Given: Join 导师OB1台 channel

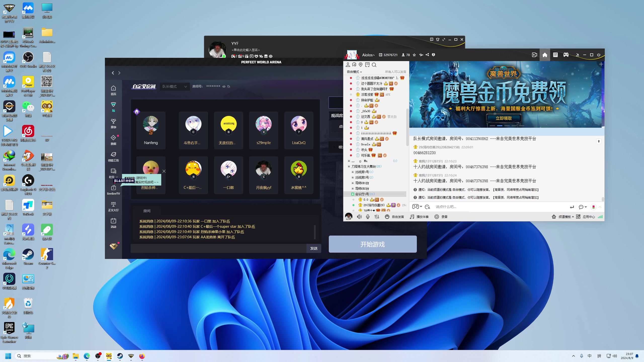Looking at the screenshot, I should (362, 183).
